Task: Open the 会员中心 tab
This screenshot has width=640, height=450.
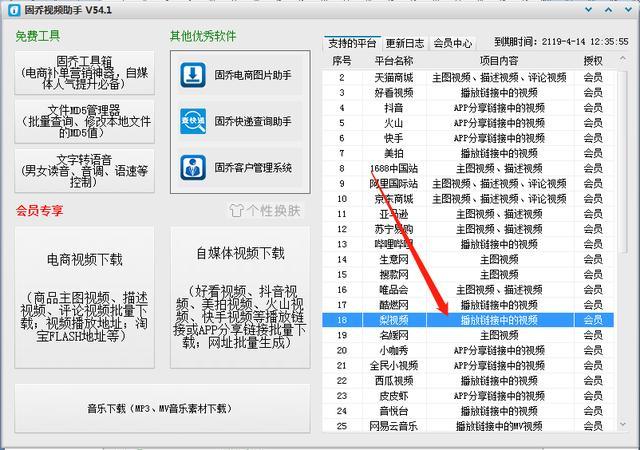Action: point(453,43)
